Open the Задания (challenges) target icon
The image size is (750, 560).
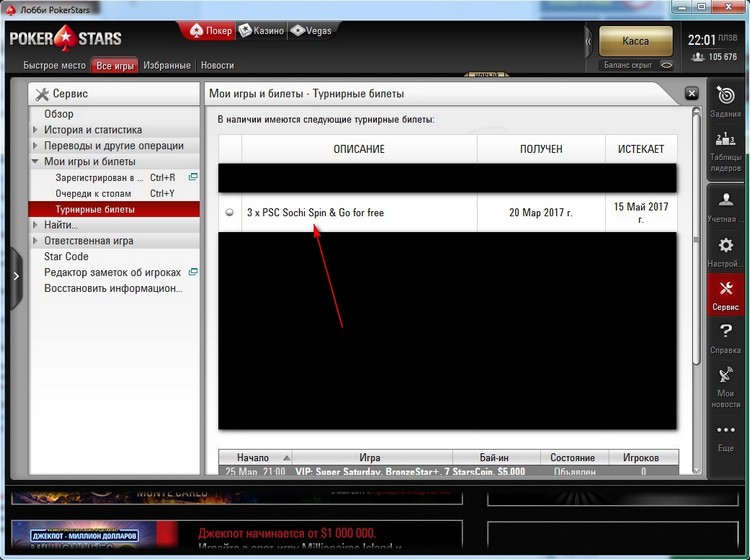(726, 96)
